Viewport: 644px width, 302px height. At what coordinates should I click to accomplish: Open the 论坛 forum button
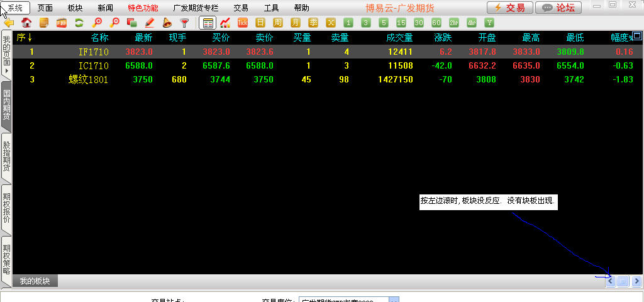tap(558, 8)
